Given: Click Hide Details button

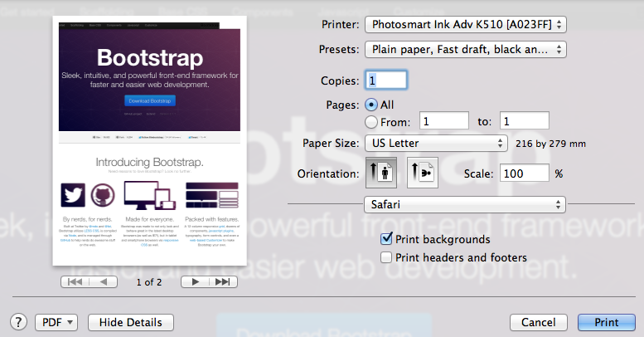Looking at the screenshot, I should pos(131,322).
